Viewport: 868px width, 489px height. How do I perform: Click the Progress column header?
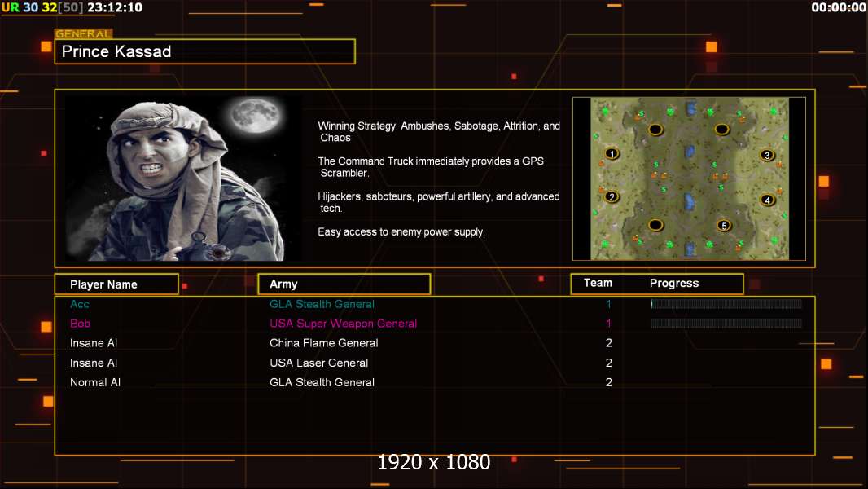(x=674, y=283)
